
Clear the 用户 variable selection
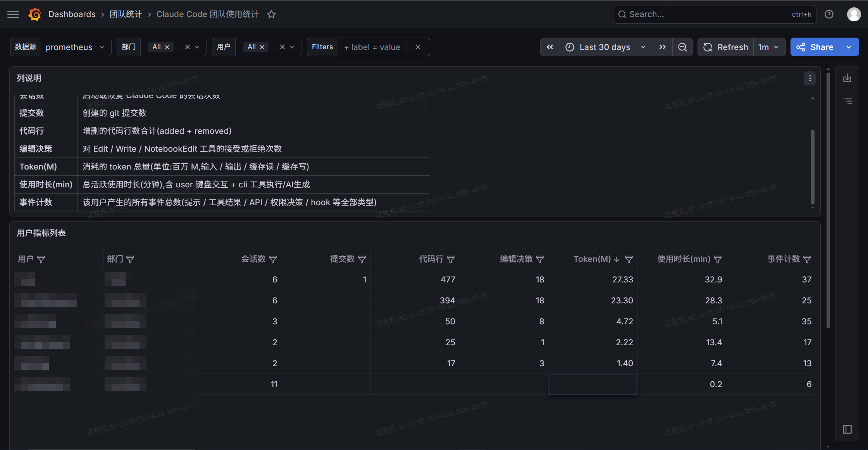pyautogui.click(x=282, y=47)
